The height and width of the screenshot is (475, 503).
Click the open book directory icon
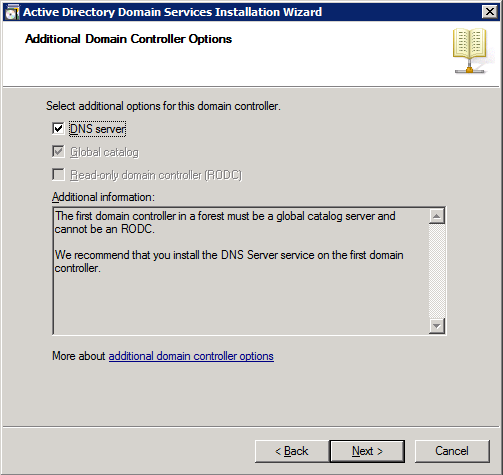[469, 51]
